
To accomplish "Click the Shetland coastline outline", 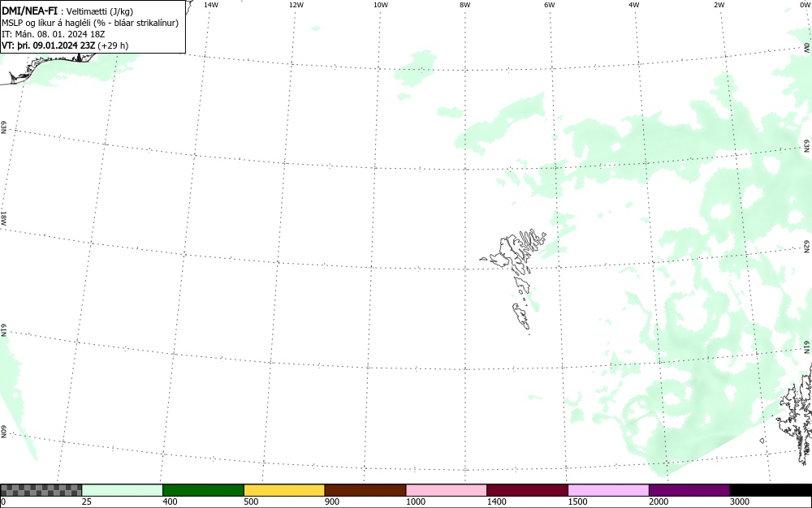I will (795, 416).
